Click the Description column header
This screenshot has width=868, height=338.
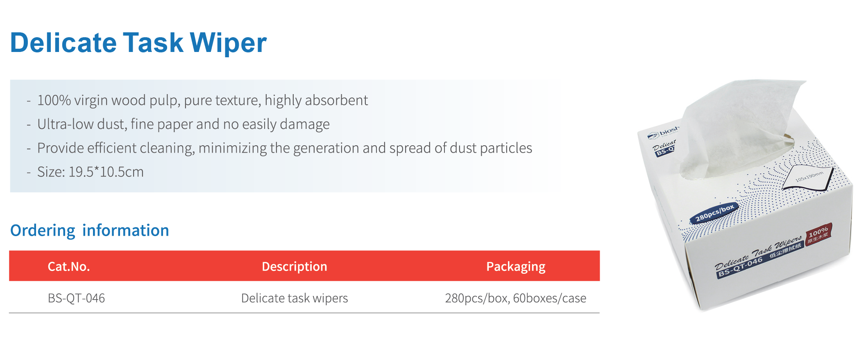294,266
